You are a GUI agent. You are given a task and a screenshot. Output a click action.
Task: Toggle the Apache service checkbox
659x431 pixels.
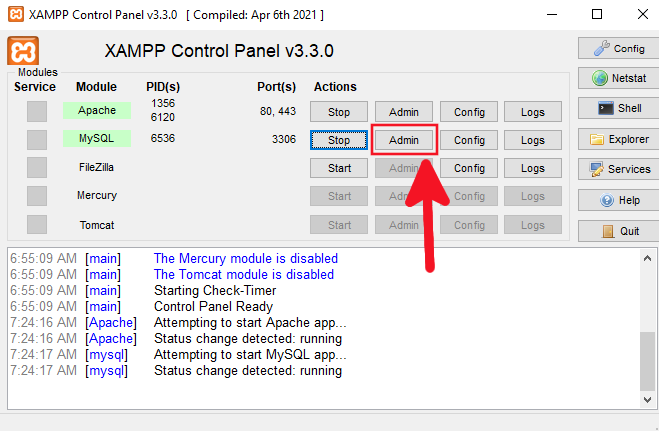(x=37, y=111)
